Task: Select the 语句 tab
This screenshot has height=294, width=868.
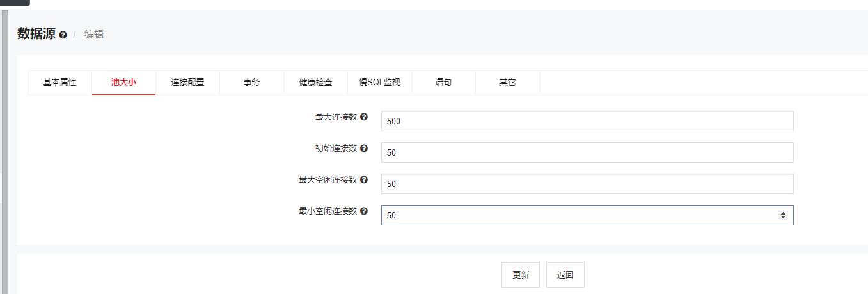Action: click(443, 83)
